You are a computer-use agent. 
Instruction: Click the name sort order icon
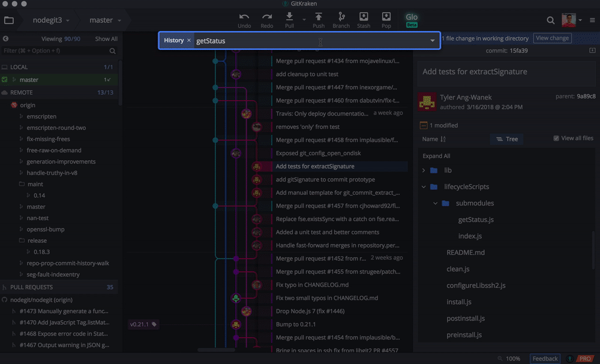coord(443,139)
